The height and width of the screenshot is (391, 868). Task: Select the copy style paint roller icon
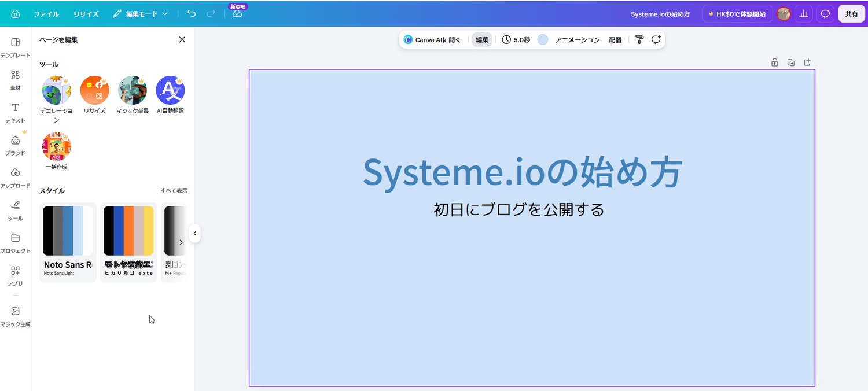coord(639,40)
